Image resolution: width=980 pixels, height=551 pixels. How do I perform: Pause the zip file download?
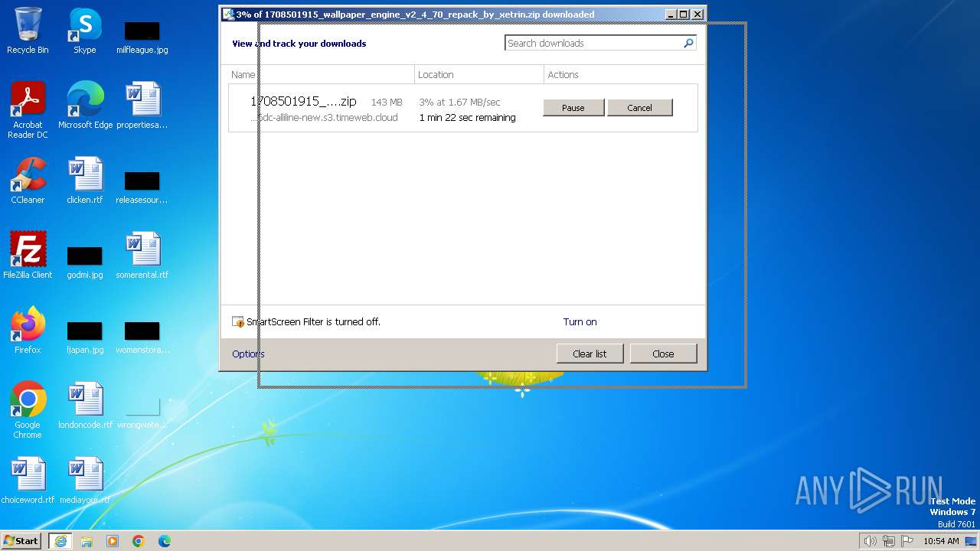pos(573,108)
